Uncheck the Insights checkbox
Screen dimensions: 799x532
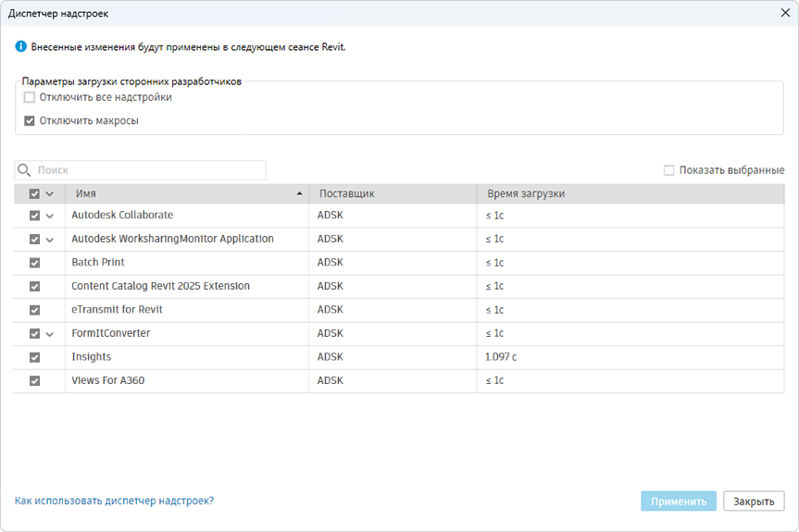34,357
